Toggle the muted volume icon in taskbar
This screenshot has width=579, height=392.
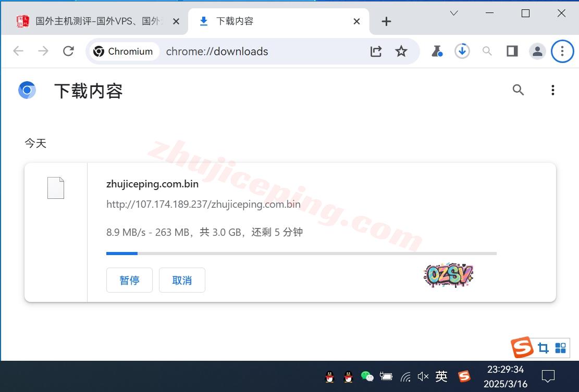point(423,376)
